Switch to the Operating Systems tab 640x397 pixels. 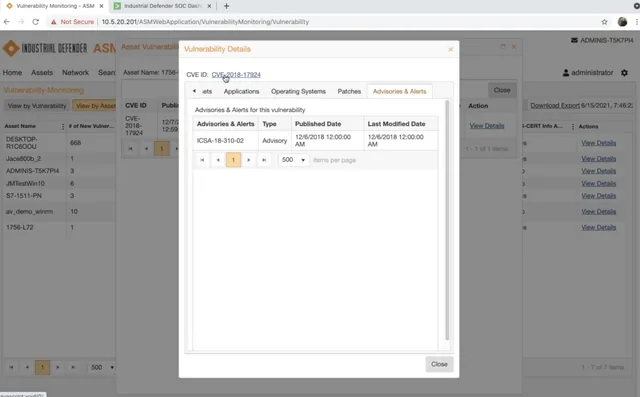298,91
